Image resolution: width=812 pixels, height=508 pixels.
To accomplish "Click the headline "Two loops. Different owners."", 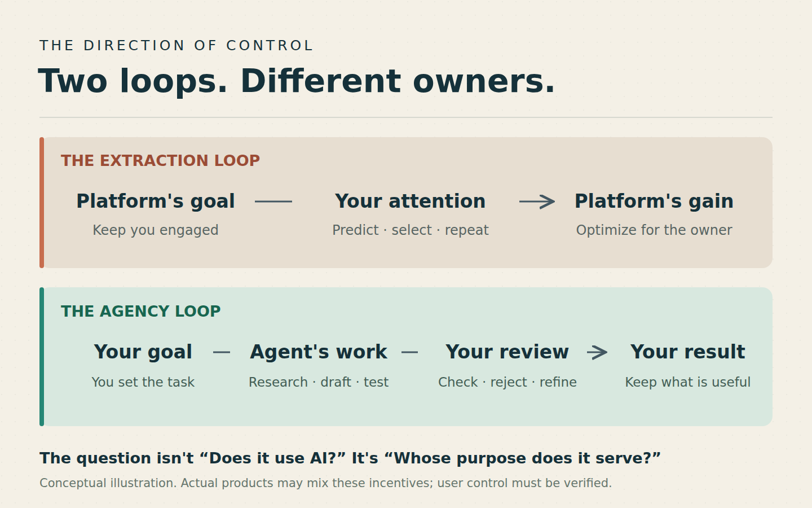I will (x=297, y=81).
